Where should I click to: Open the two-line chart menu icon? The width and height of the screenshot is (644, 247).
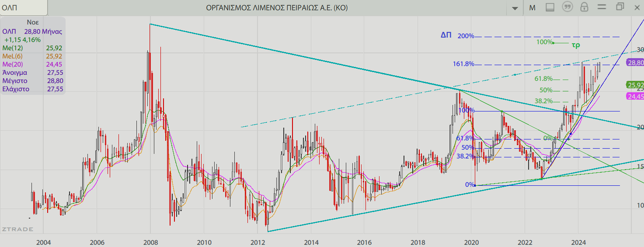[x=602, y=7]
